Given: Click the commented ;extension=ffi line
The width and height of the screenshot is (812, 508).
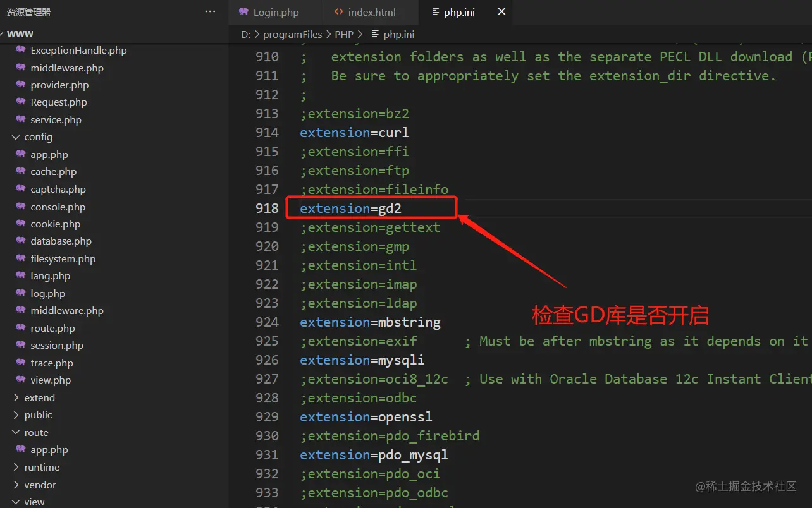Looking at the screenshot, I should tap(354, 151).
